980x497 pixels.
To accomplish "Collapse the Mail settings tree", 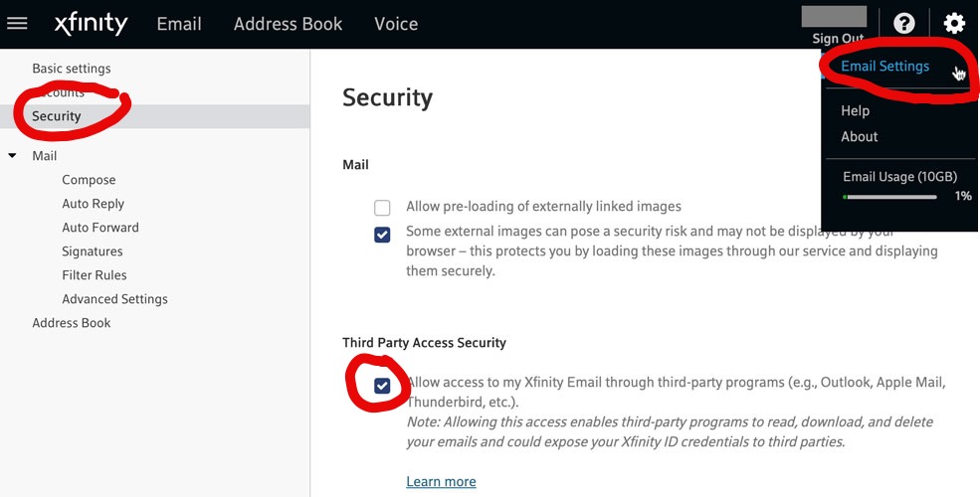I will 12,155.
